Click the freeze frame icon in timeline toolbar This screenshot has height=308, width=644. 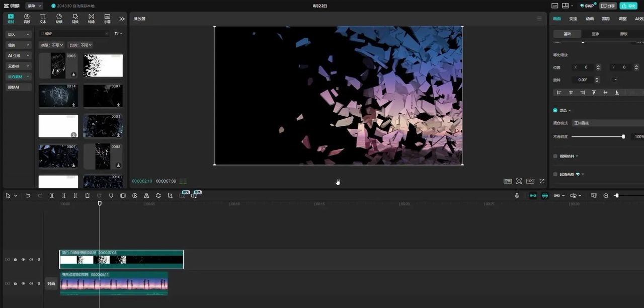click(x=123, y=196)
